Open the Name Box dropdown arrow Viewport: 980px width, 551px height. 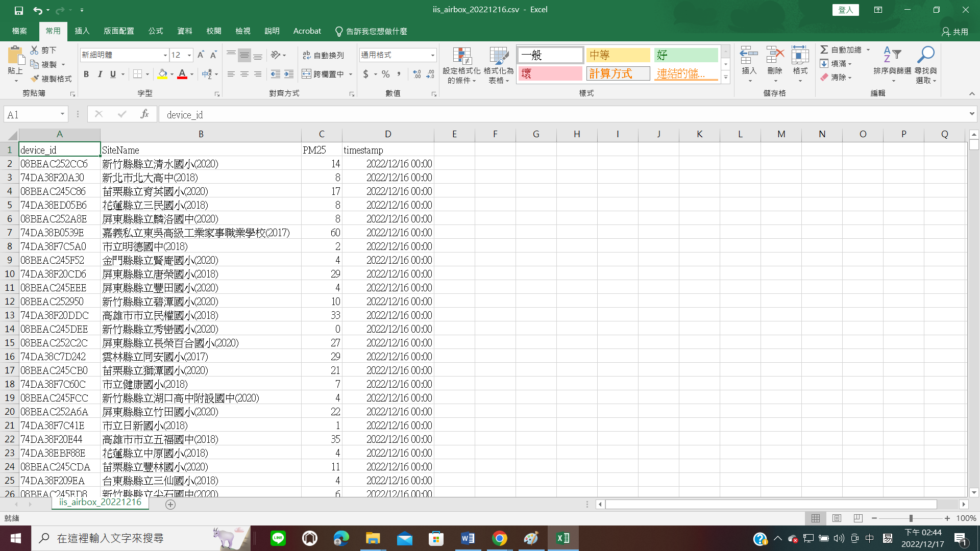62,114
